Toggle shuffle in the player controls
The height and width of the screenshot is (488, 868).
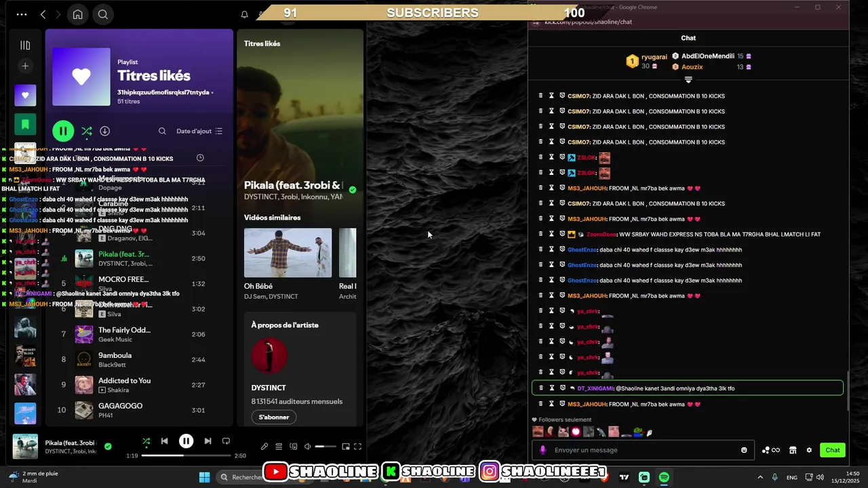click(x=146, y=441)
